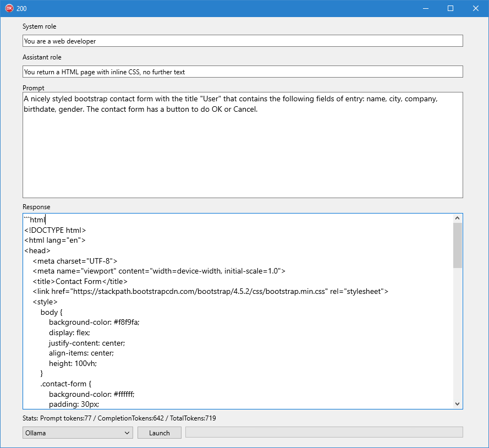This screenshot has width=489, height=448.
Task: Click the 'display: flex;' line
Action: pyautogui.click(x=69, y=332)
